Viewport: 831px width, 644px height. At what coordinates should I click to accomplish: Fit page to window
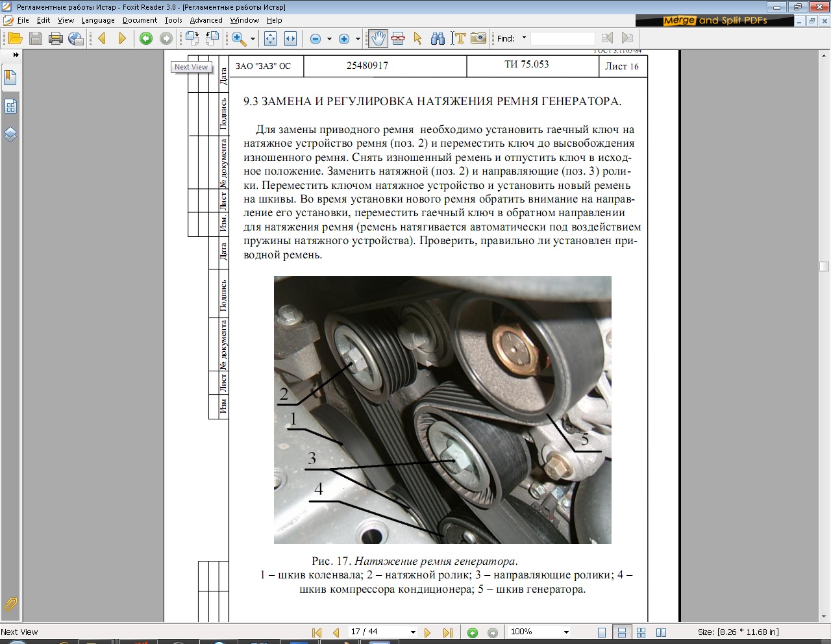(271, 38)
